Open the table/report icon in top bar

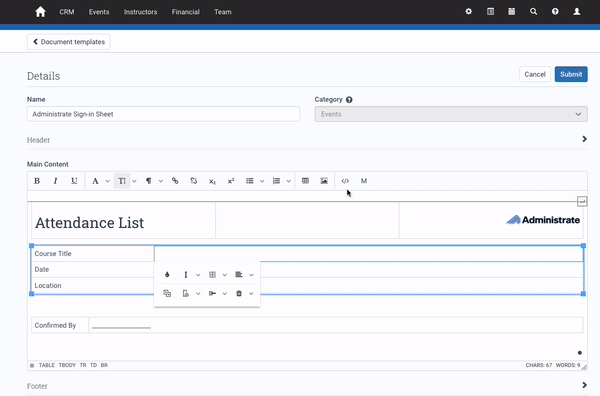[490, 12]
